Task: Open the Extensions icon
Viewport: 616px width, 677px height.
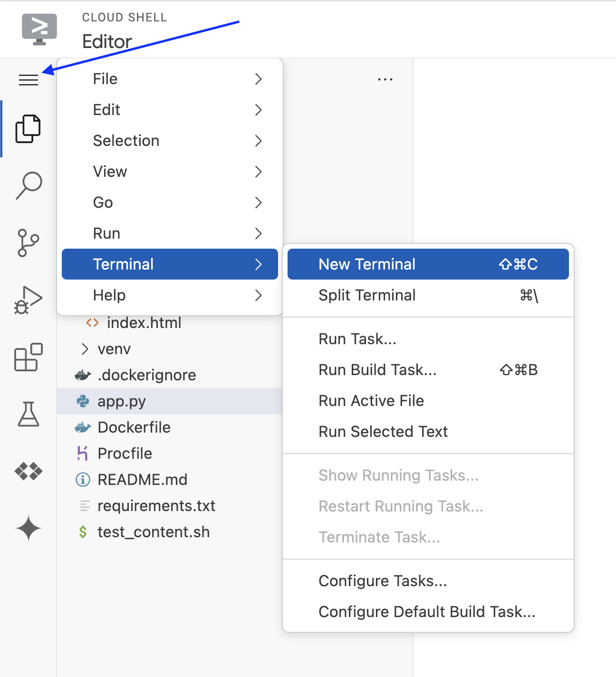Action: (28, 357)
